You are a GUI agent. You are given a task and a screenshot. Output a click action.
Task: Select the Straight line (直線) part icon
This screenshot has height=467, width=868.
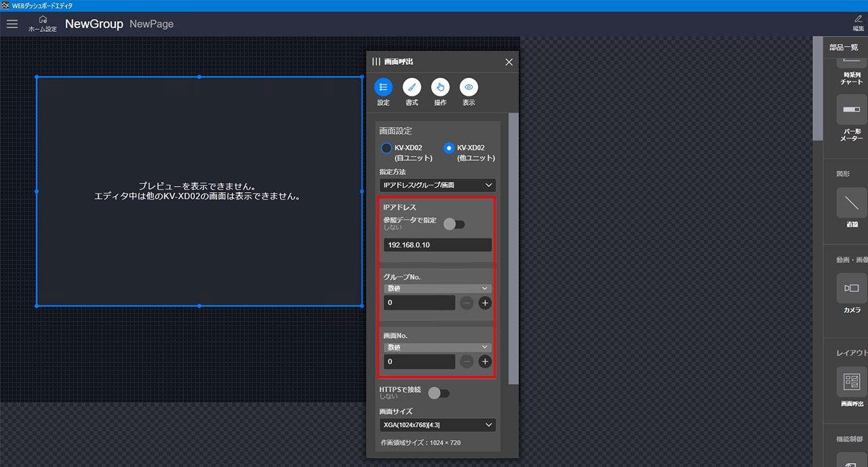(x=851, y=203)
